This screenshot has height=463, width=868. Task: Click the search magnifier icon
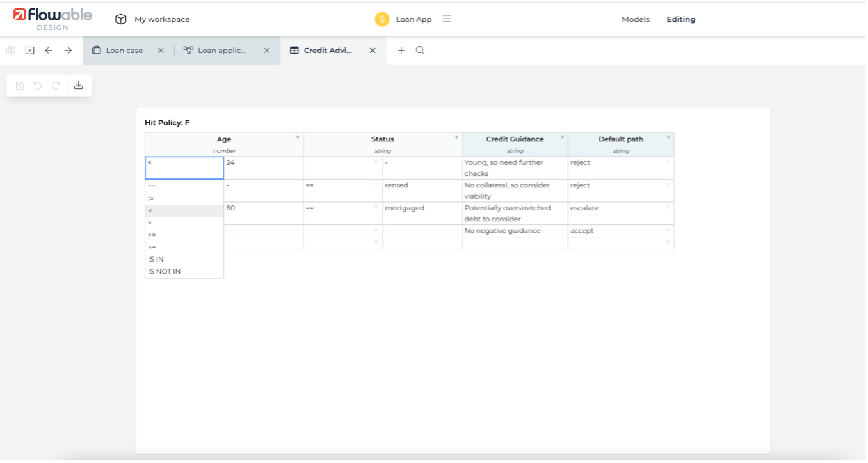(x=421, y=51)
